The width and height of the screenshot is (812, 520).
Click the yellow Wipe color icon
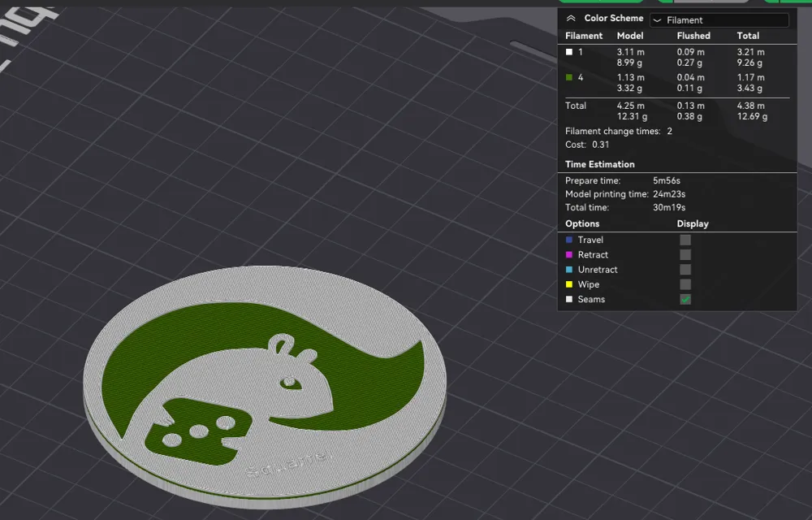pos(569,284)
